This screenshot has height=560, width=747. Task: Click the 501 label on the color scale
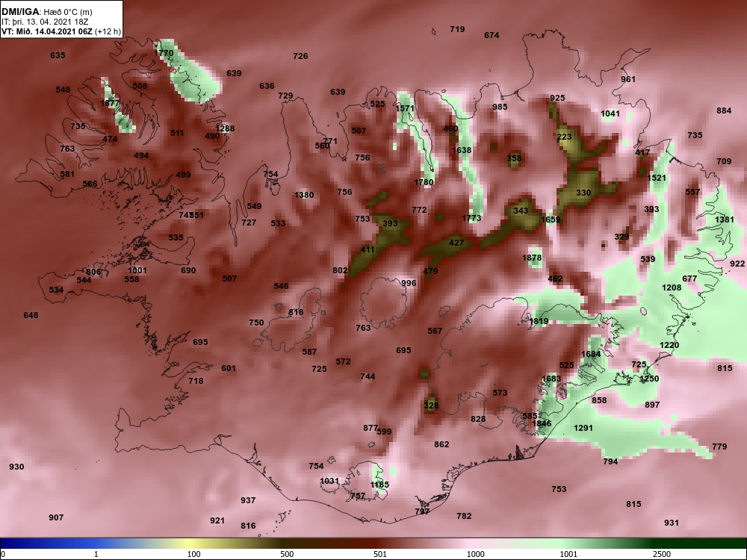click(379, 554)
